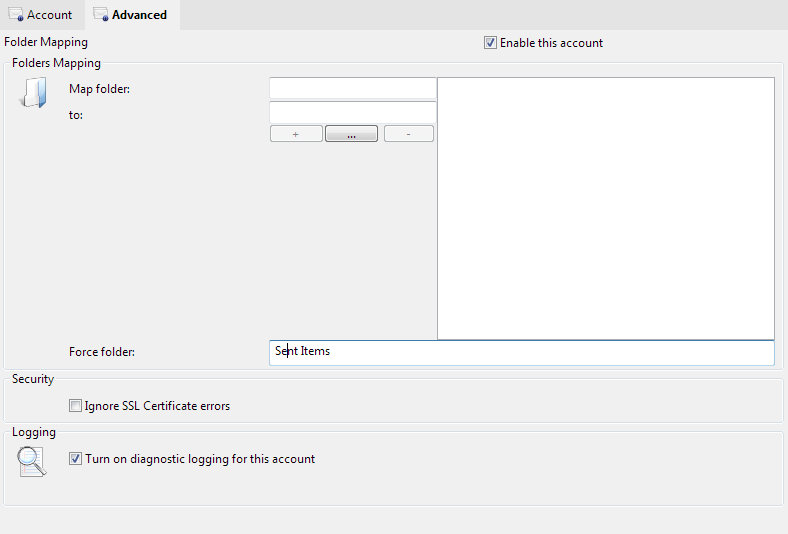Toggle the Enable this account checkbox

tap(490, 43)
